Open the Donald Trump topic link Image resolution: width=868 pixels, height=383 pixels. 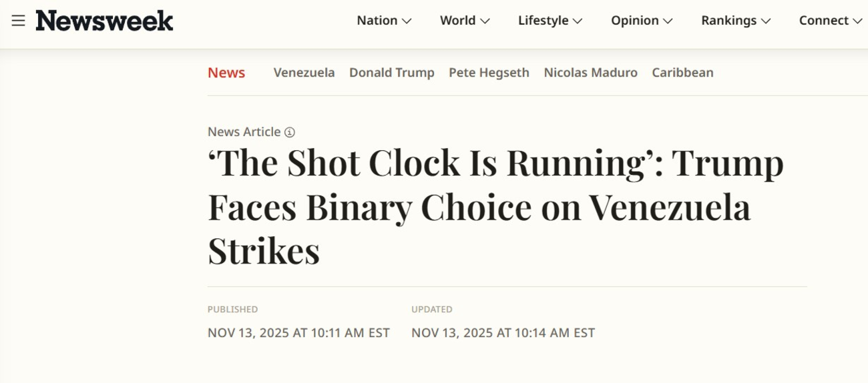[x=392, y=73]
